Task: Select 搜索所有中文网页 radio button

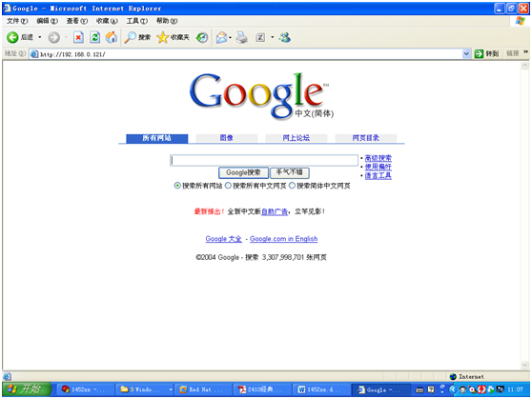Action: click(228, 186)
